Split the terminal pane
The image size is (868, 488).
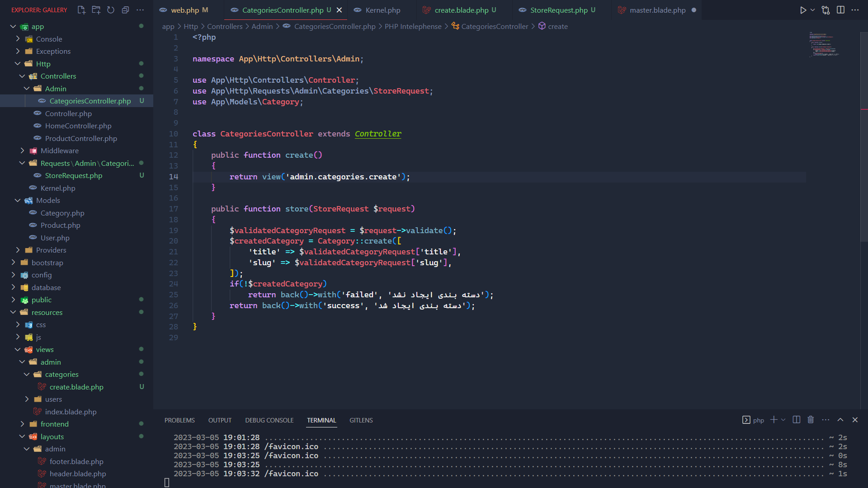[x=797, y=420]
